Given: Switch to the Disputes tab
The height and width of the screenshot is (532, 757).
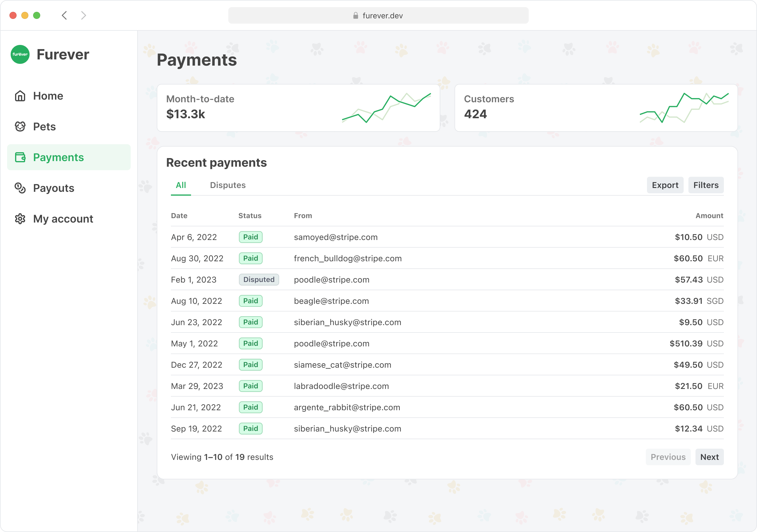Looking at the screenshot, I should click(x=228, y=185).
